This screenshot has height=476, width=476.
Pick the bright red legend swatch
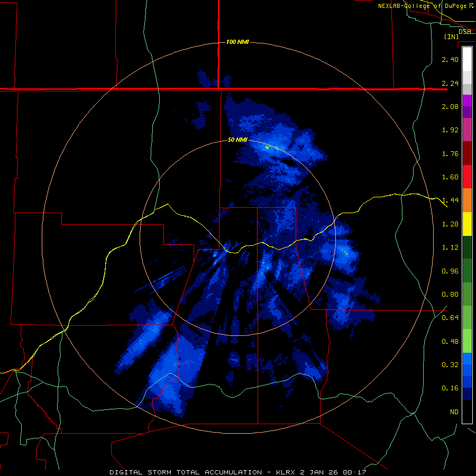point(467,177)
